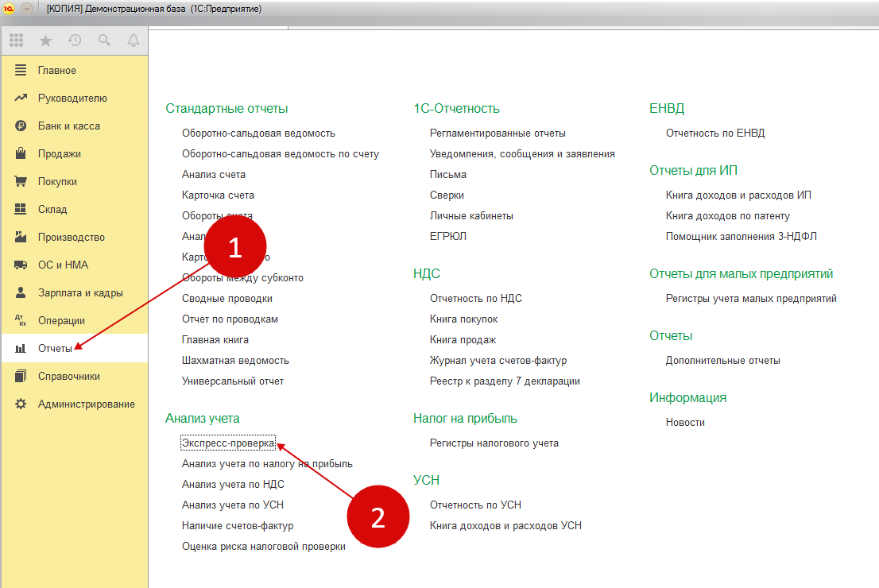879x588 pixels.
Task: Open Экспресс-проверка report
Action: (x=227, y=443)
